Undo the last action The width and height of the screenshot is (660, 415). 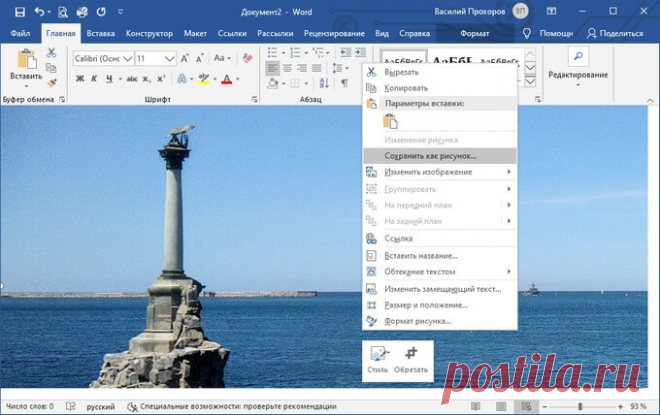[40, 12]
